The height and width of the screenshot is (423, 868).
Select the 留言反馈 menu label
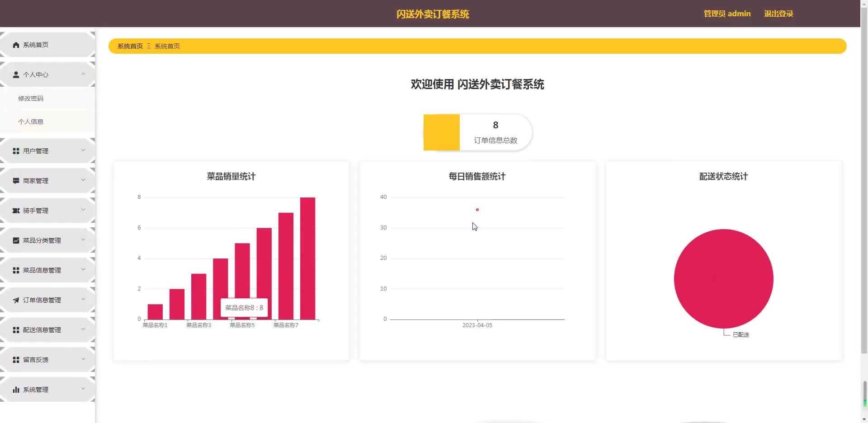[x=36, y=360]
